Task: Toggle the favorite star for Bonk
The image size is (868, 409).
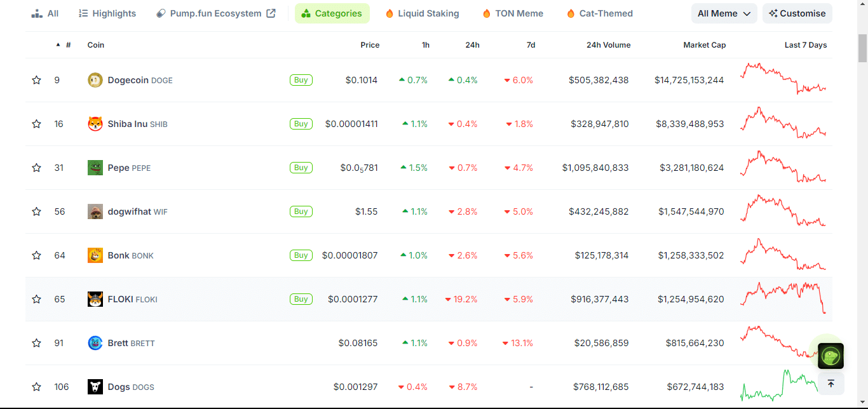Action: click(x=36, y=255)
